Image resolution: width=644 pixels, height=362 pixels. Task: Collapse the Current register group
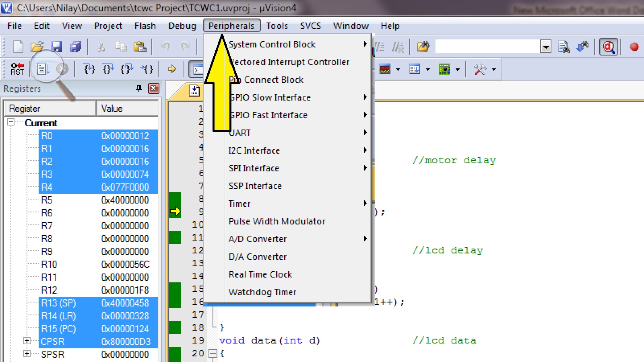click(11, 122)
